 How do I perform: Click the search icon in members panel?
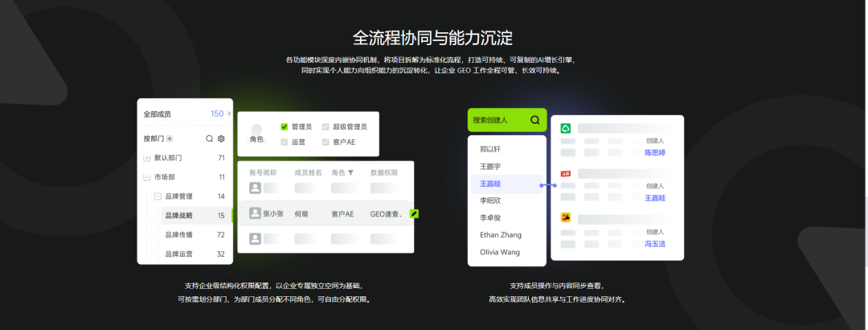point(210,138)
